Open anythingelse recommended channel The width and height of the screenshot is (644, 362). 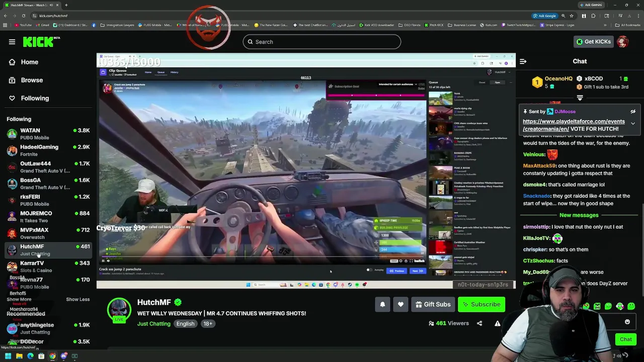click(48, 328)
